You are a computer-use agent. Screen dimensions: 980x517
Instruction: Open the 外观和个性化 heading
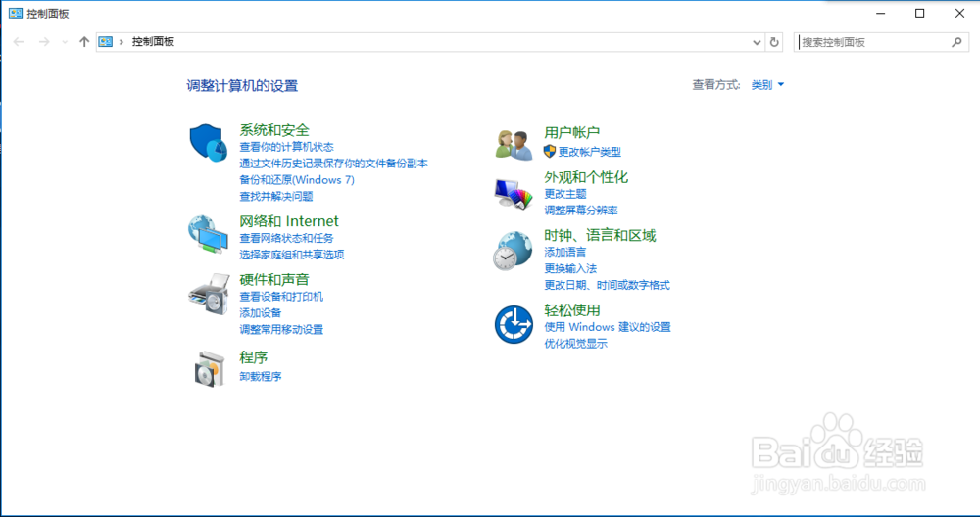coord(586,177)
